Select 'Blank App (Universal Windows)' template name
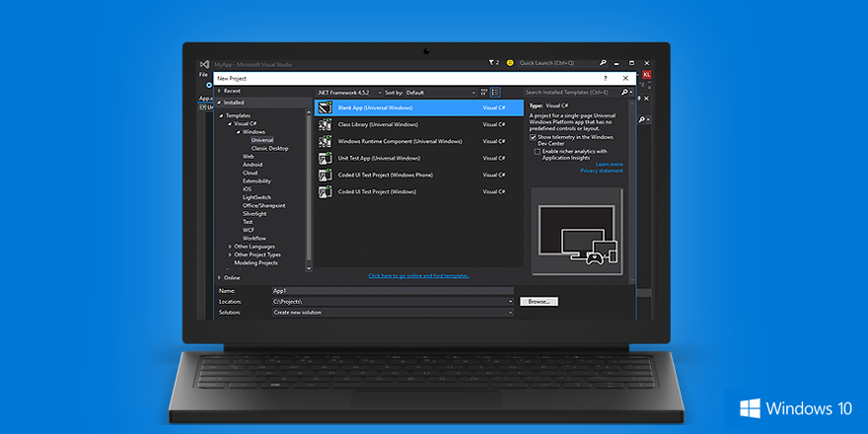Viewport: 868px width, 434px height. 376,108
